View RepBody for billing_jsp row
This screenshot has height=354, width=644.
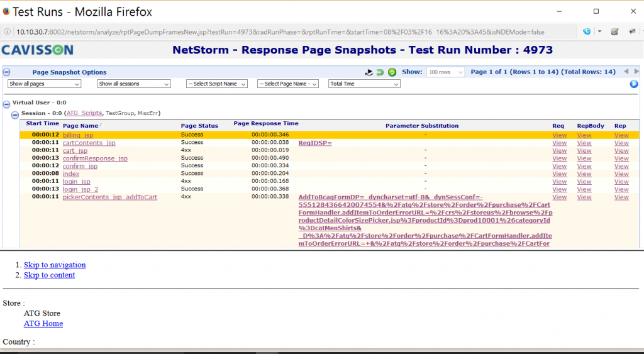pyautogui.click(x=584, y=135)
